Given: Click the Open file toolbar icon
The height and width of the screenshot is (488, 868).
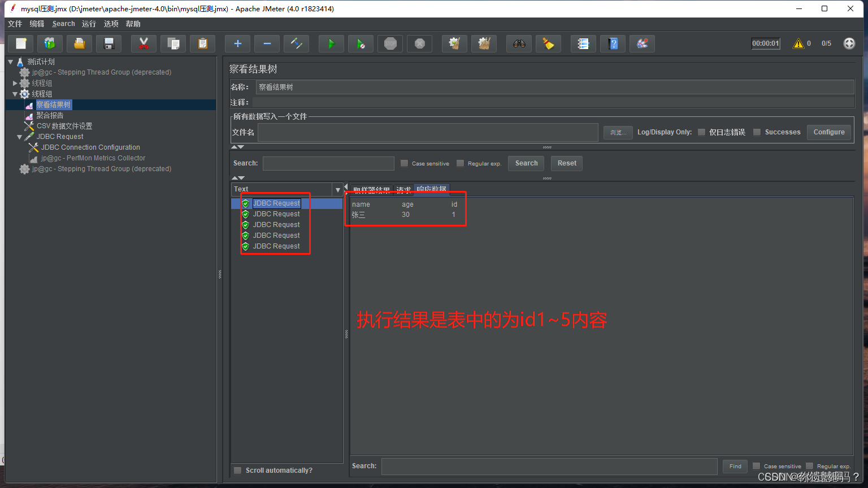Looking at the screenshot, I should (x=80, y=43).
